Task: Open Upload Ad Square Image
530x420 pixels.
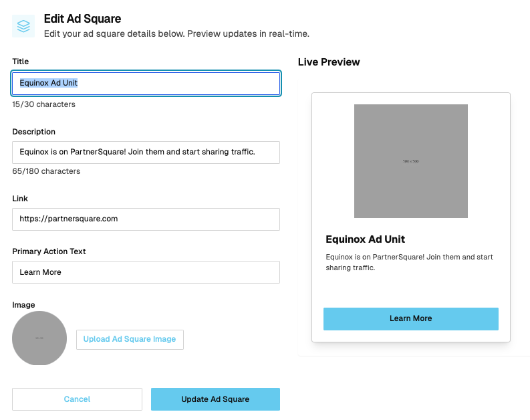Action: (x=130, y=340)
